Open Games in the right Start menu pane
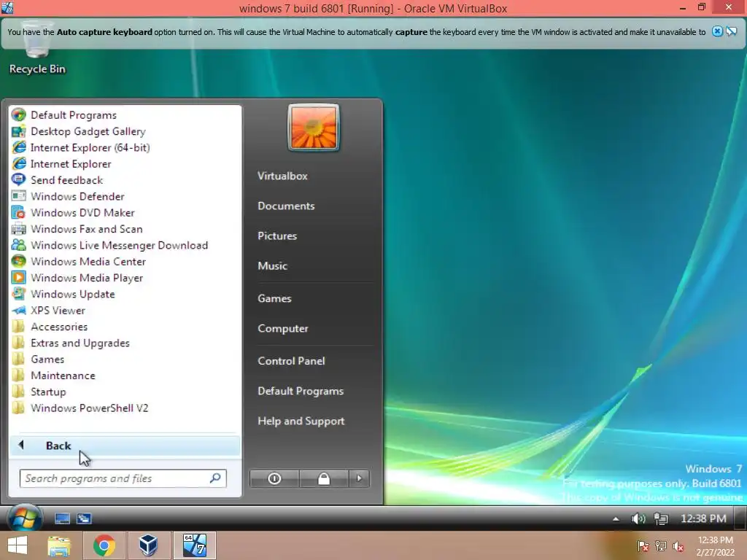The height and width of the screenshot is (560, 747). pyautogui.click(x=274, y=298)
